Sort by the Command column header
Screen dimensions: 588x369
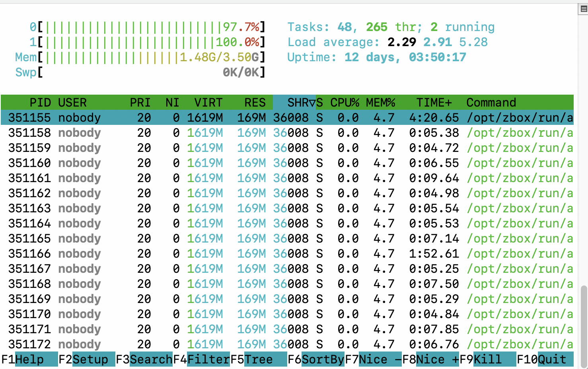491,103
